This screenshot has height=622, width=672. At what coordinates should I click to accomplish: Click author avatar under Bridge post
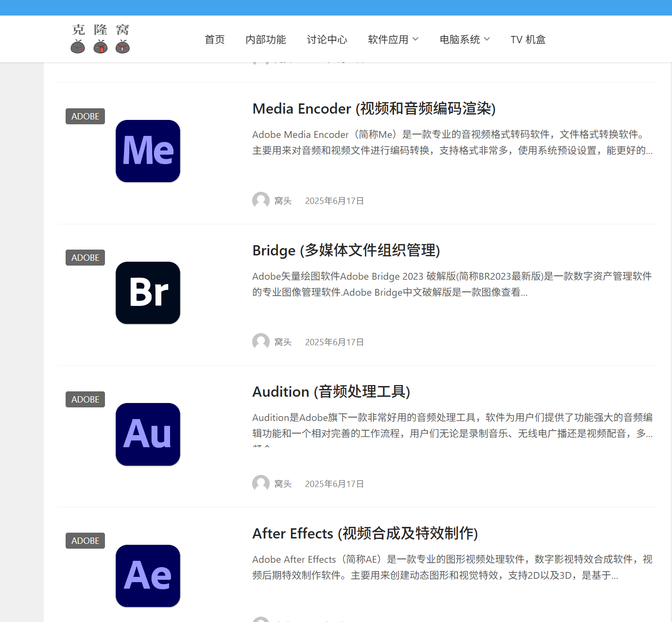[261, 342]
